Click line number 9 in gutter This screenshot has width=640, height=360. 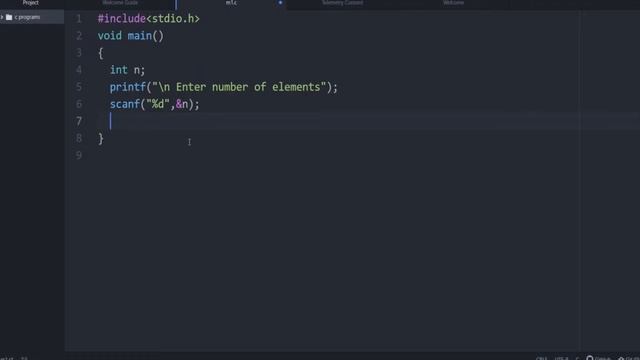(x=79, y=156)
